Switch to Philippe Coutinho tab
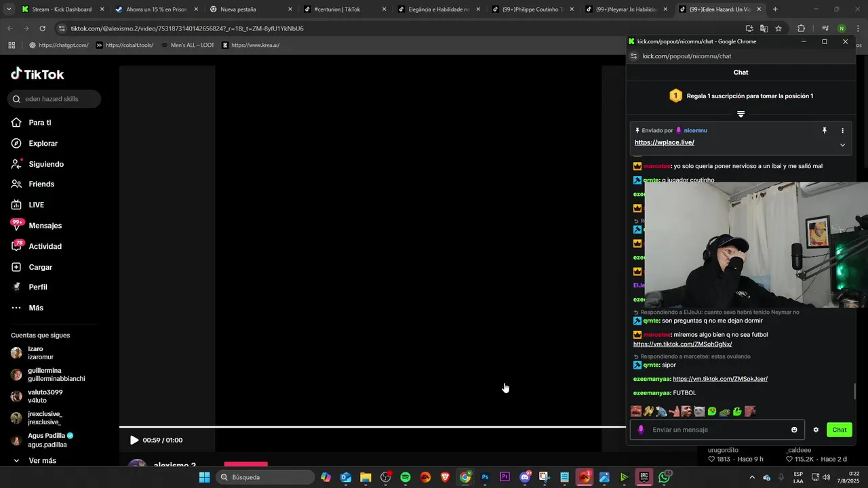 point(532,9)
